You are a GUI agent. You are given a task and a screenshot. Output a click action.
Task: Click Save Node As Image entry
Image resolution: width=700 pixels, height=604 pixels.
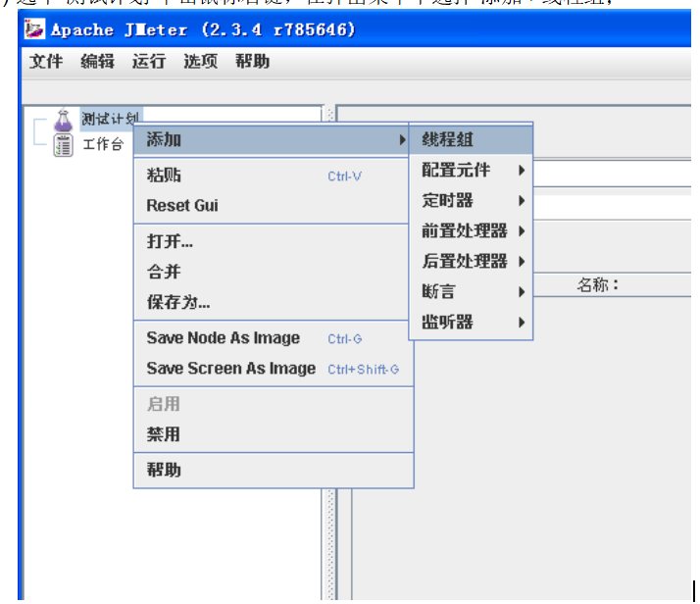click(274, 338)
